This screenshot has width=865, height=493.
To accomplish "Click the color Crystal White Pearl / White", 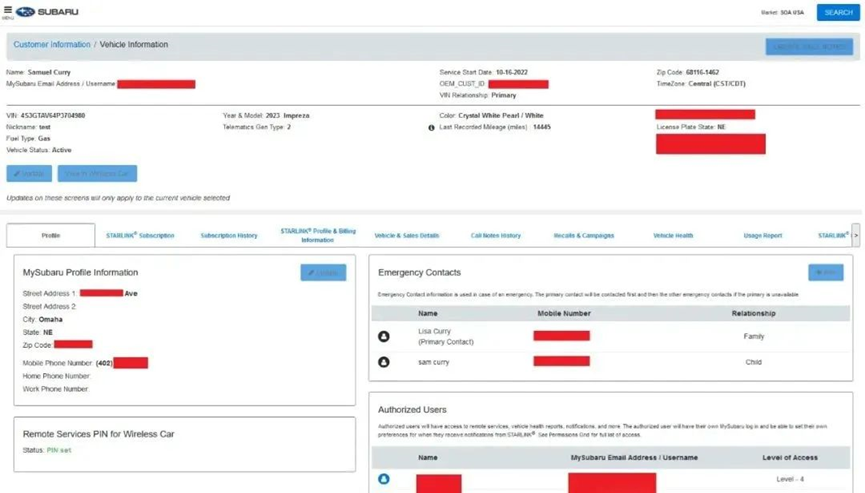I will pyautogui.click(x=501, y=116).
